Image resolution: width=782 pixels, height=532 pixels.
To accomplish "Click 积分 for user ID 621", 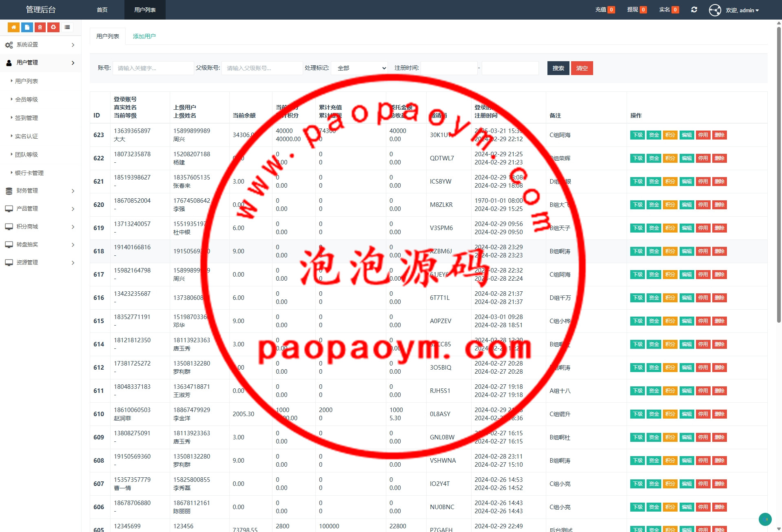I will pos(670,182).
